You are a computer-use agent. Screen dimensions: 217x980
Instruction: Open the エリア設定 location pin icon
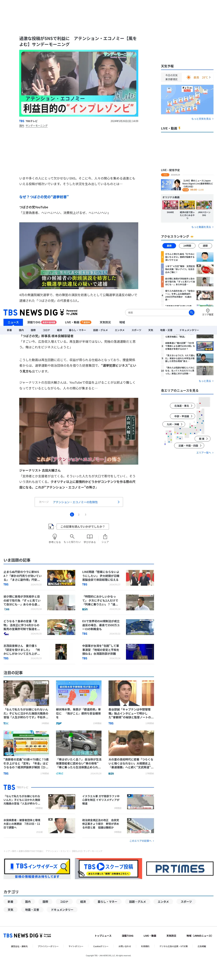[208, 310]
